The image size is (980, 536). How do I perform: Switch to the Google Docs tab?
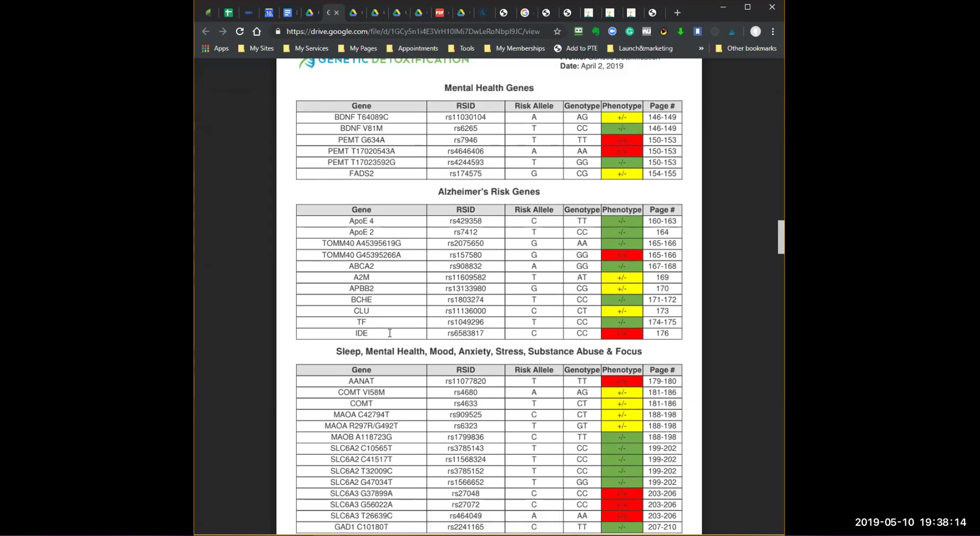point(288,13)
